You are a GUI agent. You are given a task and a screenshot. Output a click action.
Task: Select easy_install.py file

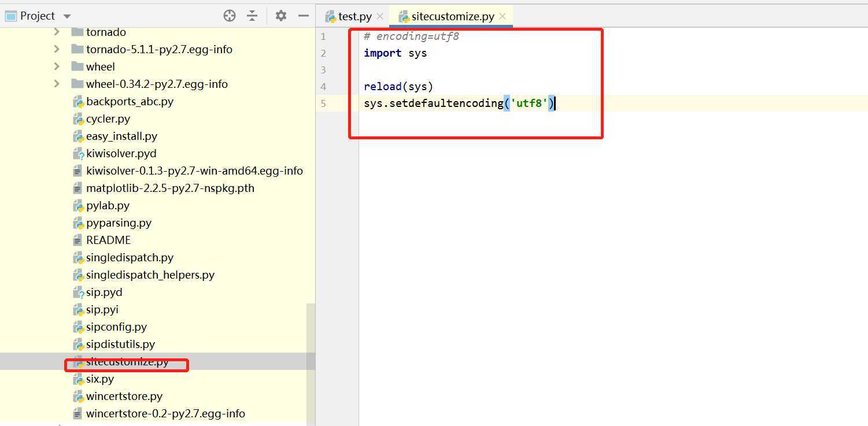[121, 136]
